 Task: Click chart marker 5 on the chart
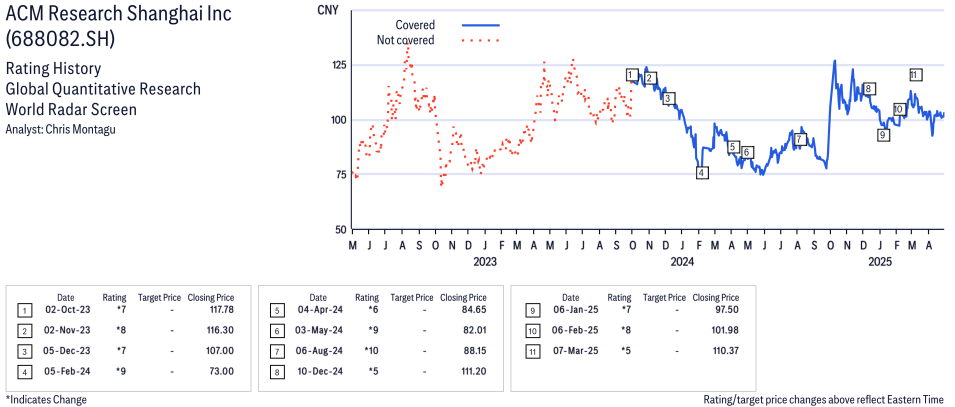733,147
